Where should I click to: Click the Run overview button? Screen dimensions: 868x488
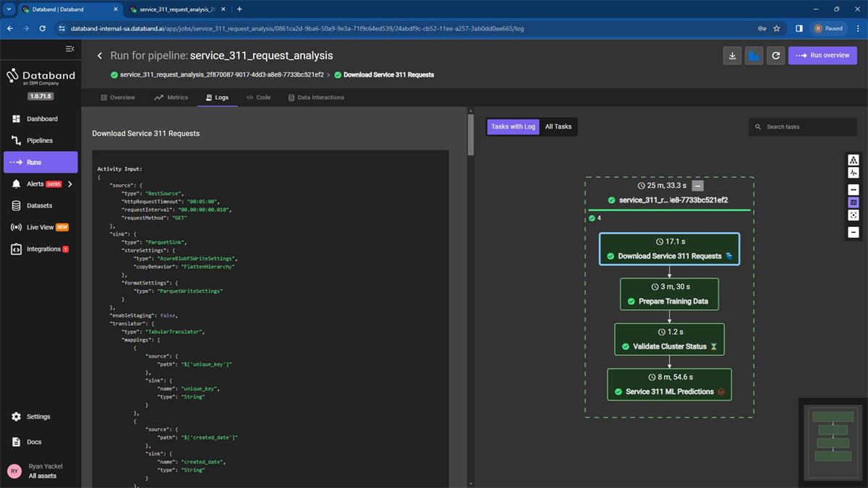(822, 55)
